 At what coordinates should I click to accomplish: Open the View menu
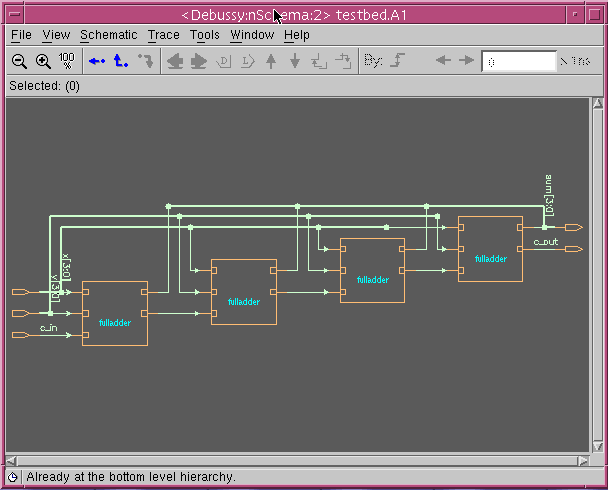[x=56, y=35]
